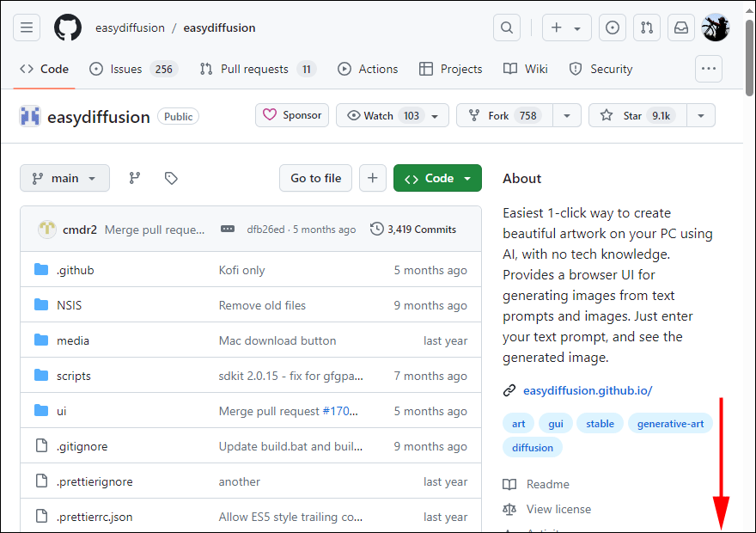Open the create new plus menu
The width and height of the screenshot is (756, 533).
566,28
